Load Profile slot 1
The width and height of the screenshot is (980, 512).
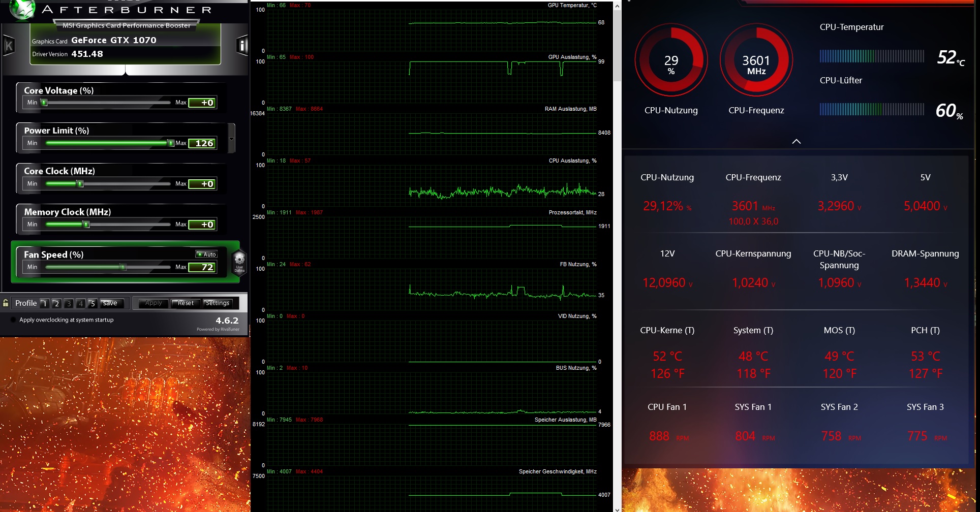45,303
